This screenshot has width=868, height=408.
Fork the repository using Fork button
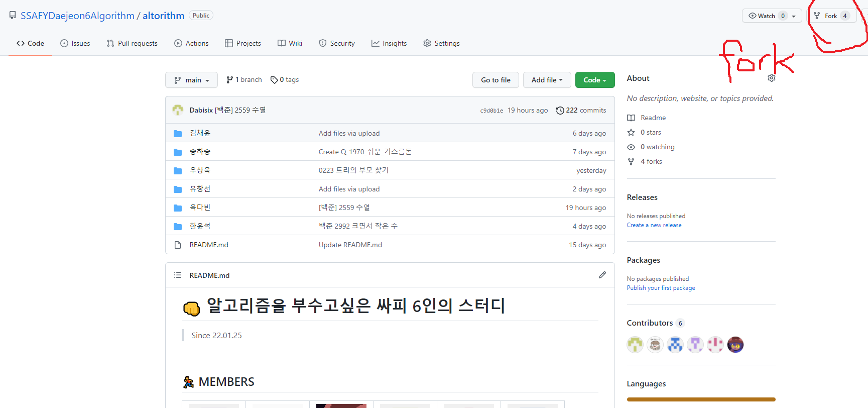(x=832, y=16)
